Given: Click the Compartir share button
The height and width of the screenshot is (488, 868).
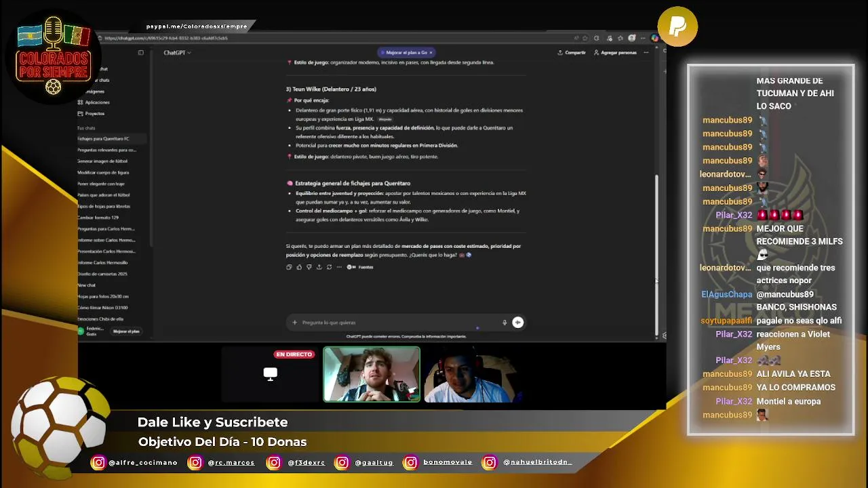Looking at the screenshot, I should tap(572, 52).
